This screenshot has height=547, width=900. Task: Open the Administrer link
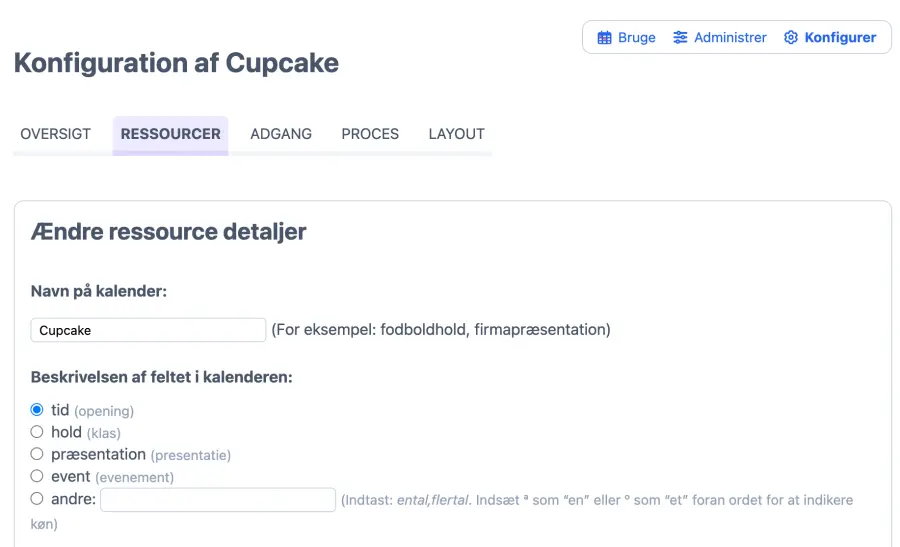click(x=730, y=38)
